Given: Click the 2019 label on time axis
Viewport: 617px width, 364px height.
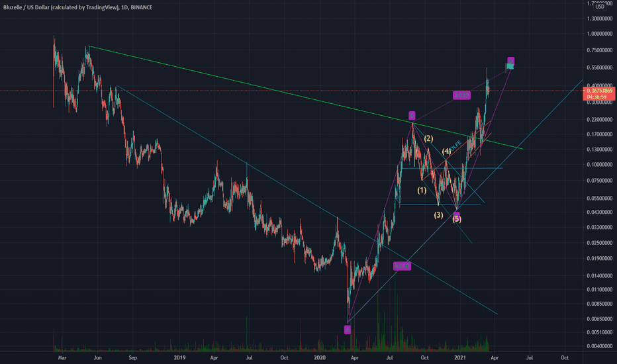Looking at the screenshot, I should pos(179,357).
